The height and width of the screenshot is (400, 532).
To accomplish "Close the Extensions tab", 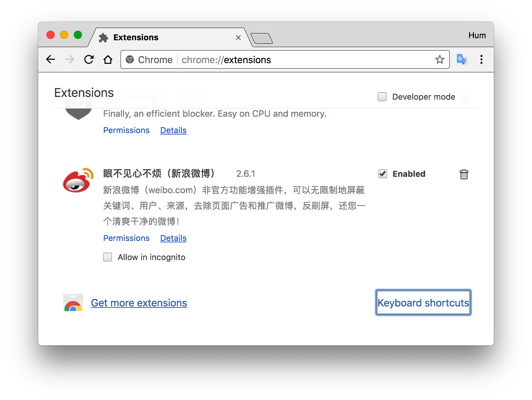I will click(238, 38).
